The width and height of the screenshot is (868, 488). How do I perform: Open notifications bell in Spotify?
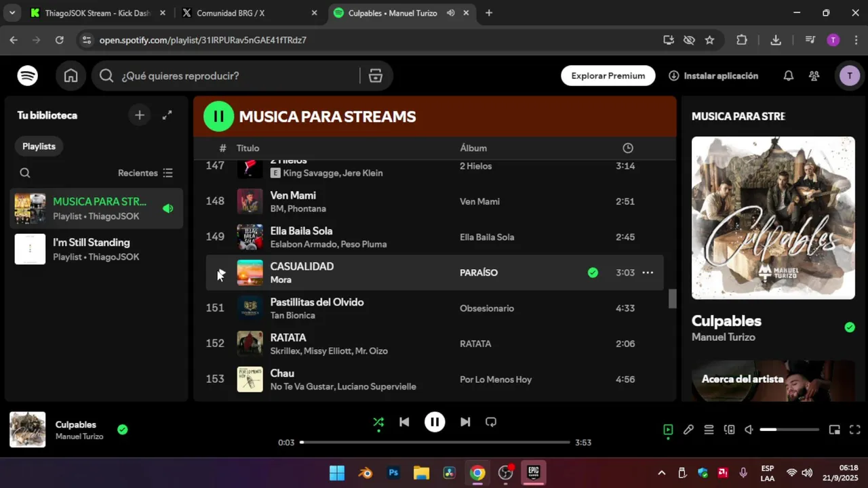pos(789,76)
